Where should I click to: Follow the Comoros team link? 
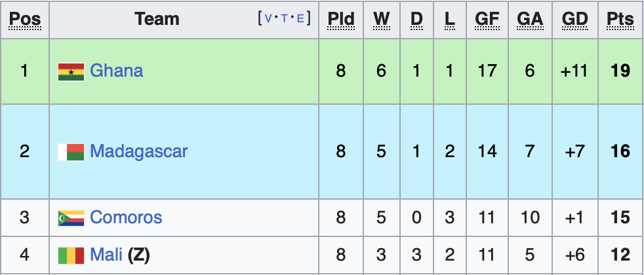pyautogui.click(x=126, y=217)
